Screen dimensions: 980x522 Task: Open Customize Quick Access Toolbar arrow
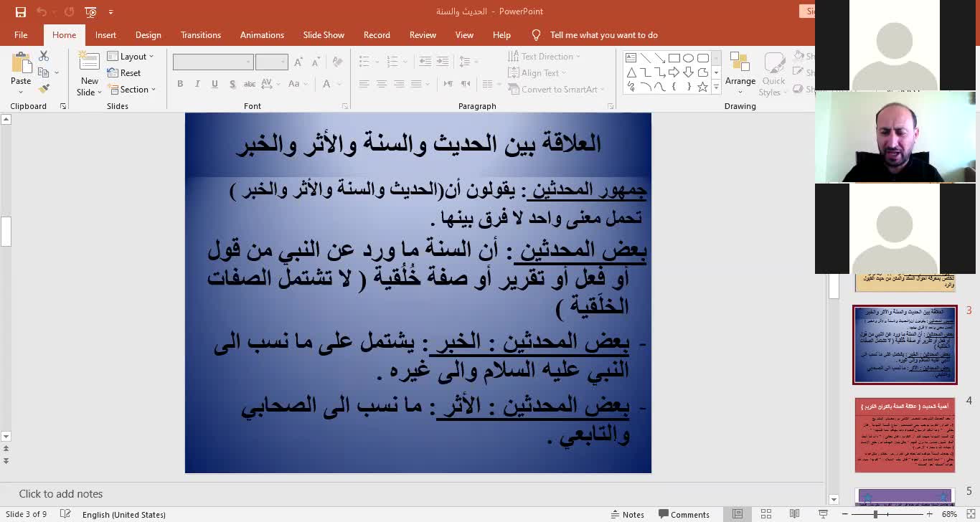(110, 11)
